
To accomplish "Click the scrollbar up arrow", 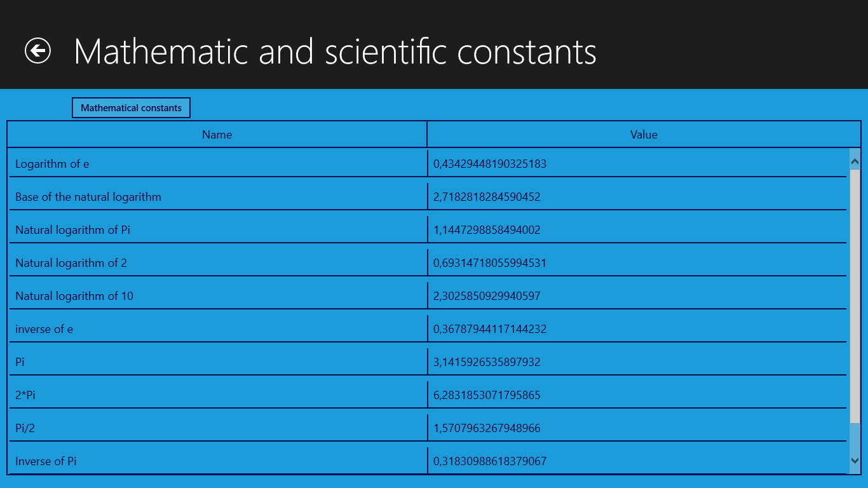I will 855,162.
